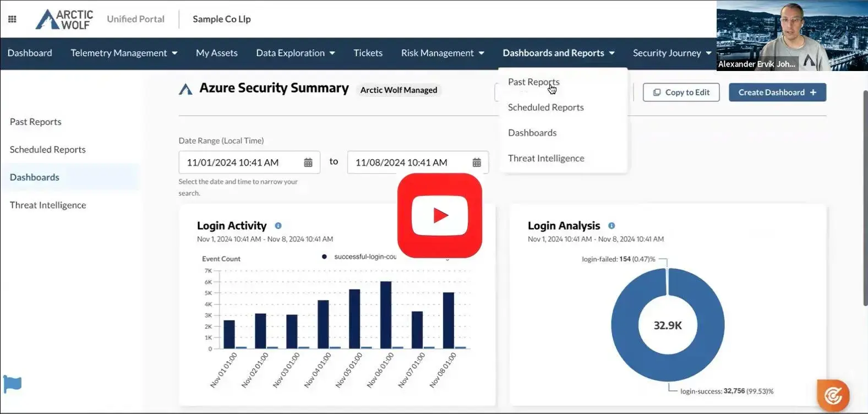868x414 pixels.
Task: Click the Nov 01 bar in Login Activity
Action: (x=229, y=334)
